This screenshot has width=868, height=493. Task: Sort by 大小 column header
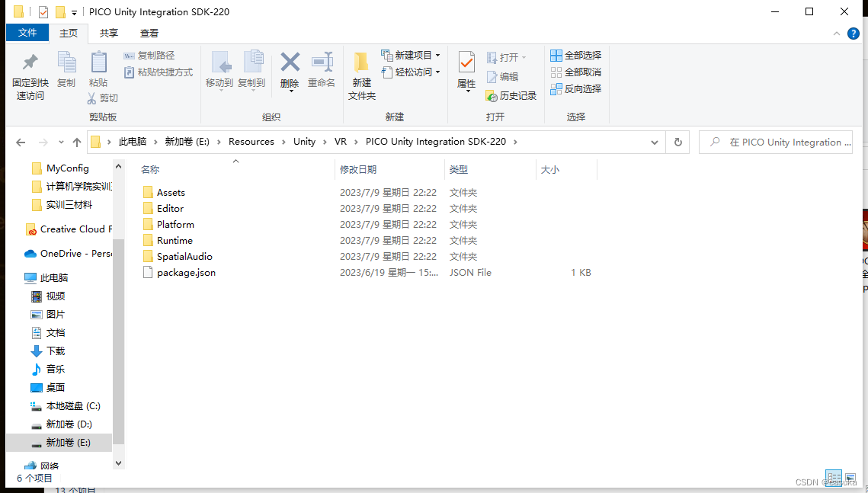[x=549, y=170]
